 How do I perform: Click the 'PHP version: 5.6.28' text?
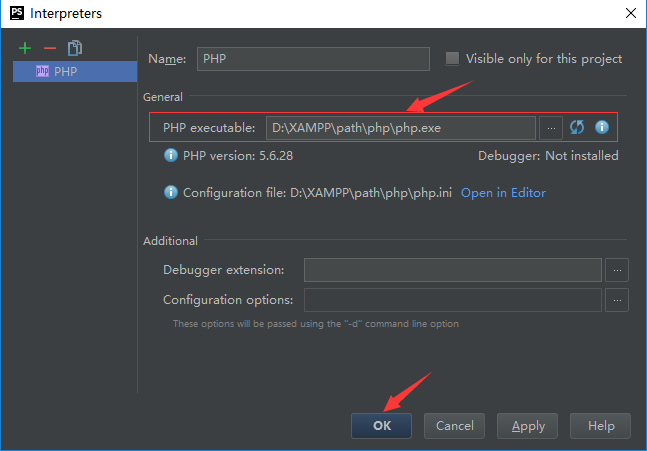tap(238, 156)
